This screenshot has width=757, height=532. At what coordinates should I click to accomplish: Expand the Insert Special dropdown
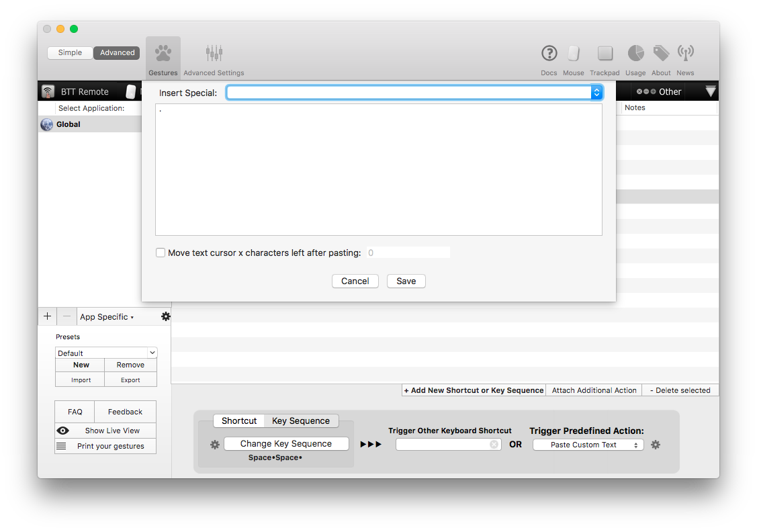click(596, 93)
